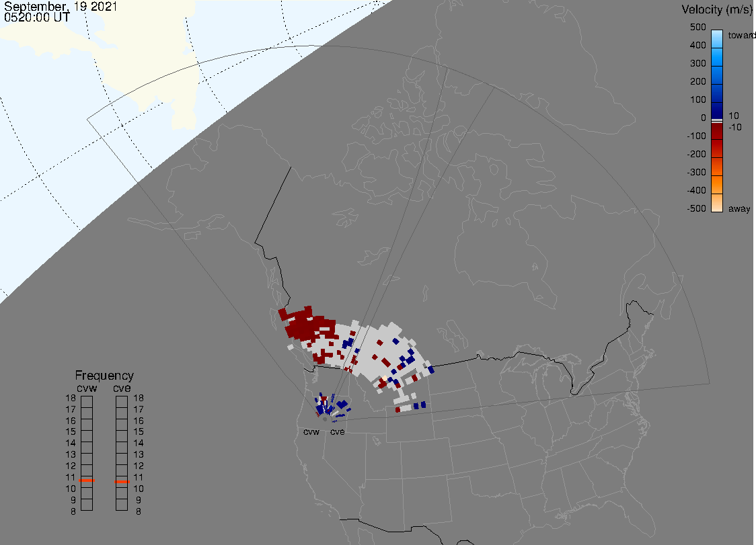Click the red frequency marker in cvw bar

click(x=87, y=480)
